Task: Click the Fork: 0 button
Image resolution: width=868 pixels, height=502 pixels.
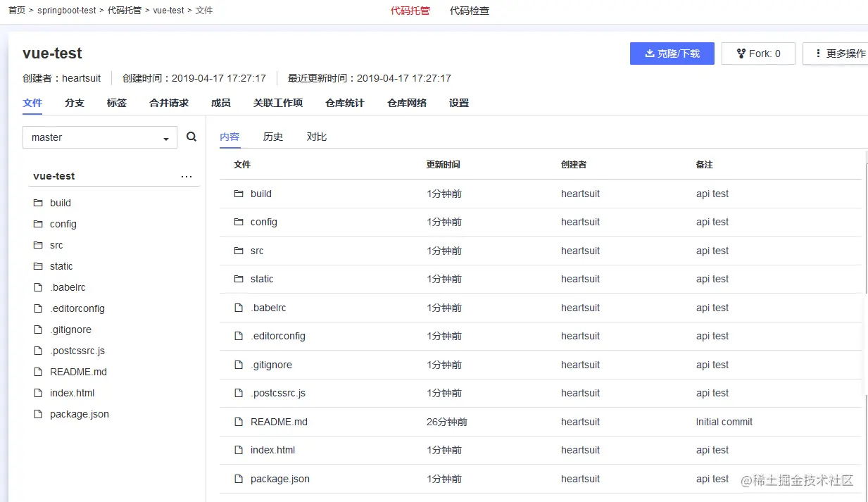Action: click(x=758, y=54)
